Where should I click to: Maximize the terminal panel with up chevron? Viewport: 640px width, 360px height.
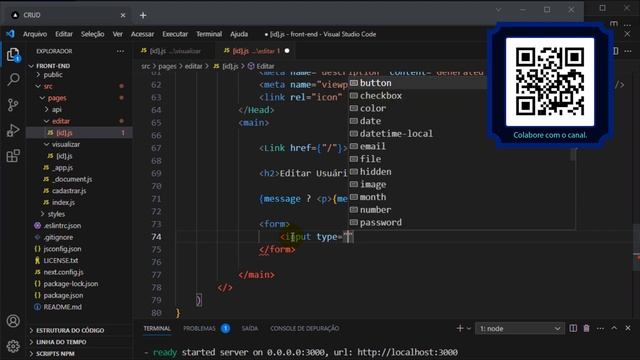[614, 328]
